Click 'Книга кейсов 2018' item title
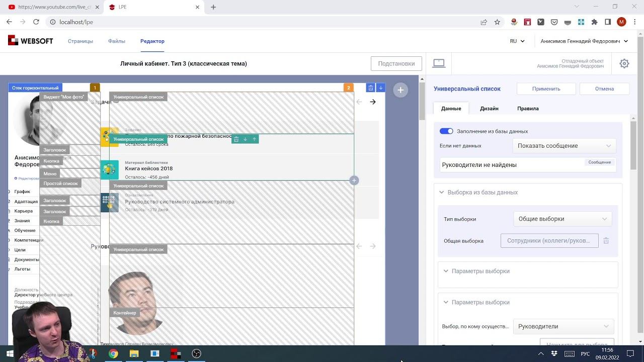The width and height of the screenshot is (644, 362). (x=149, y=169)
